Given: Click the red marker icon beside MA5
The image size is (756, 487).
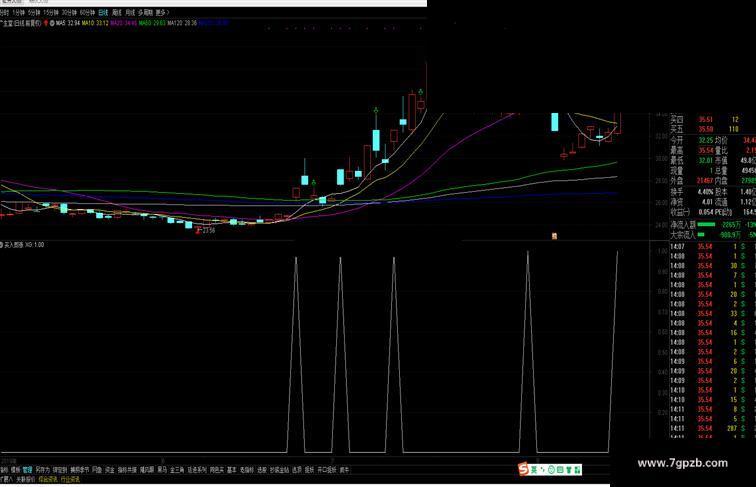Looking at the screenshot, I should pos(46,23).
